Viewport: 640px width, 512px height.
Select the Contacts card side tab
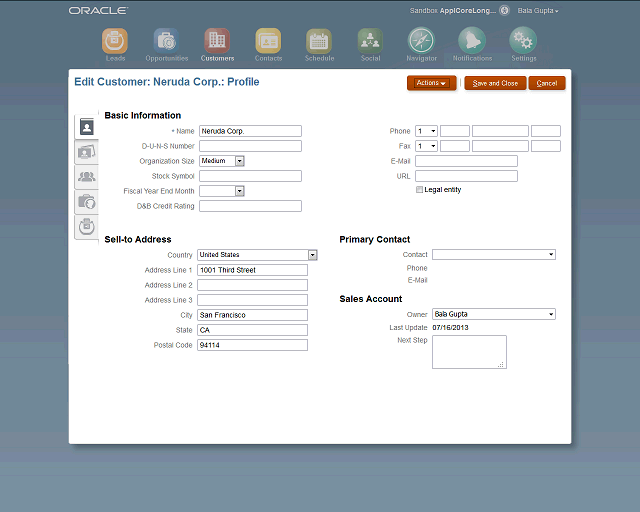pyautogui.click(x=87, y=152)
